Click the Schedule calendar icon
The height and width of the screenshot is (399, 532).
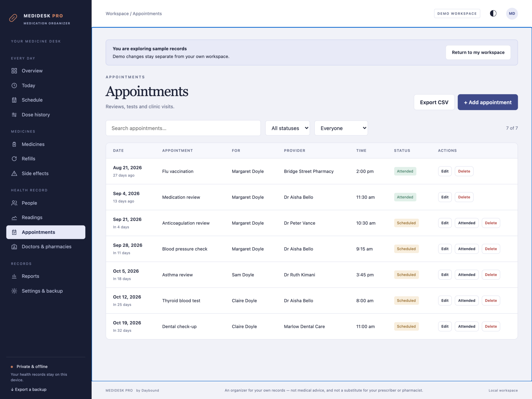click(14, 100)
